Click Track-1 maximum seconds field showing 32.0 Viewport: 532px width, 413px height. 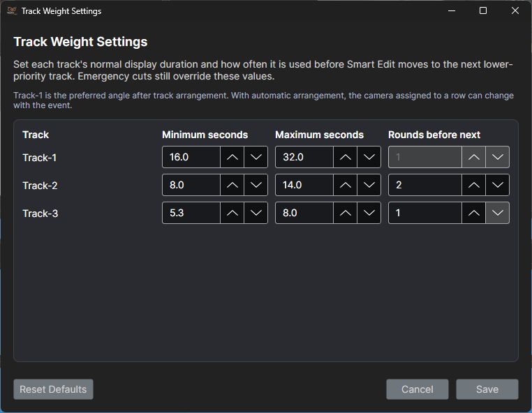click(304, 157)
